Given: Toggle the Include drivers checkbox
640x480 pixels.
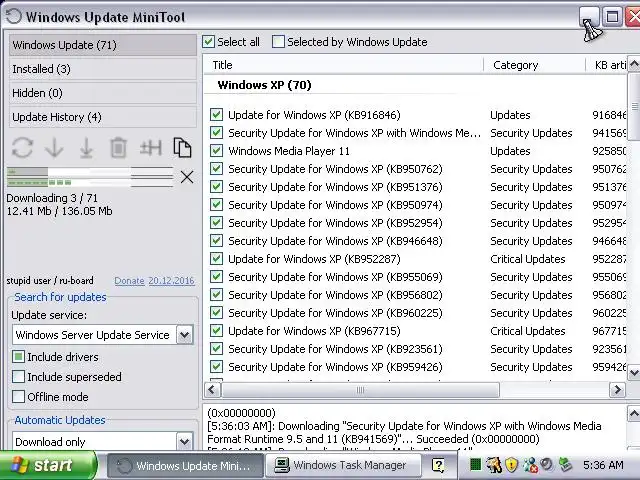Looking at the screenshot, I should tap(18, 357).
